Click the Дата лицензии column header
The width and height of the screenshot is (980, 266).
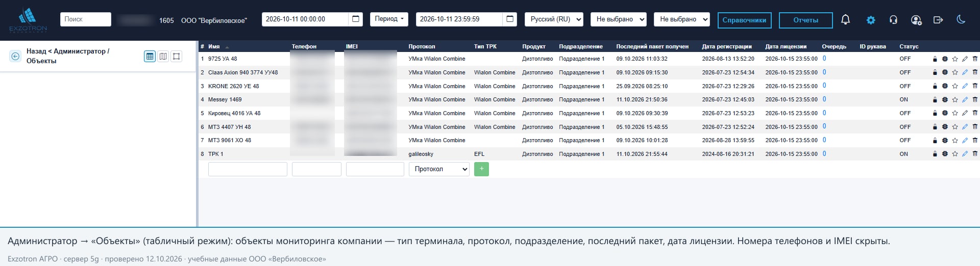pos(786,46)
